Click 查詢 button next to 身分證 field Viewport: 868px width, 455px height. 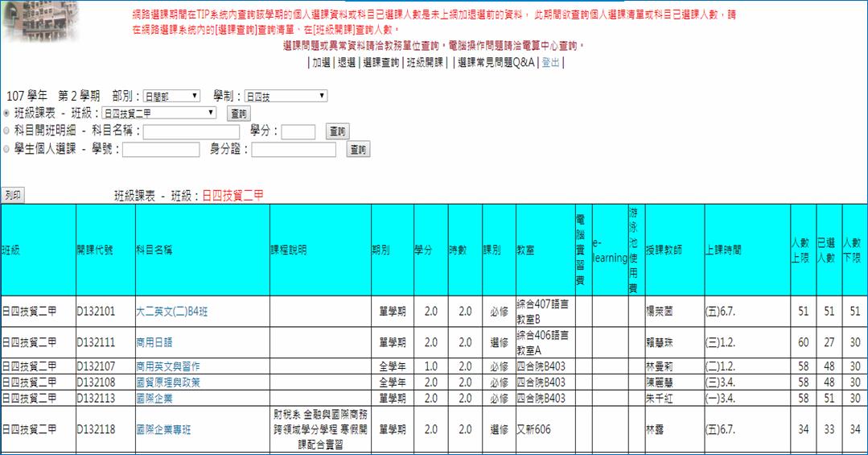pyautogui.click(x=358, y=150)
